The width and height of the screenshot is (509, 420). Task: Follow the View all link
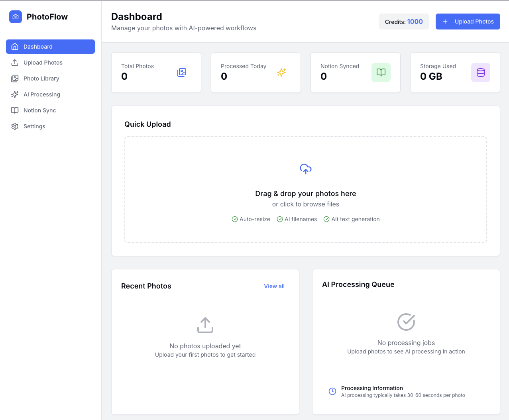pyautogui.click(x=274, y=286)
